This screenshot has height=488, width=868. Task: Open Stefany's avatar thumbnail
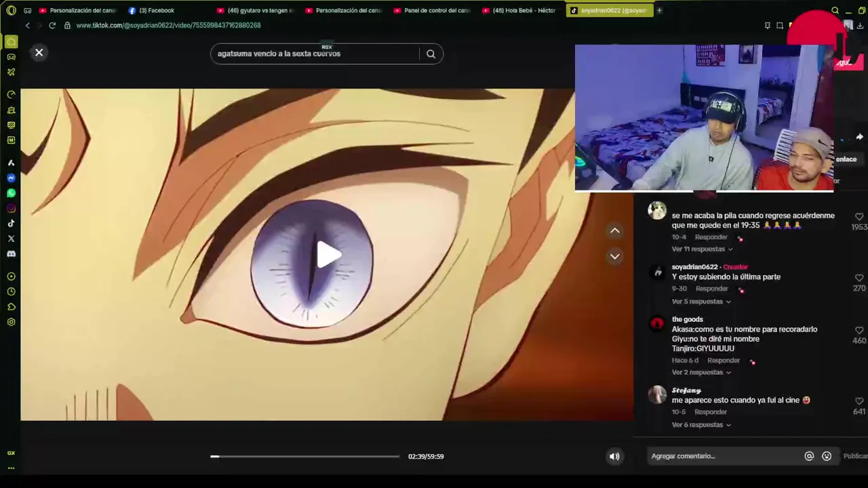(657, 394)
